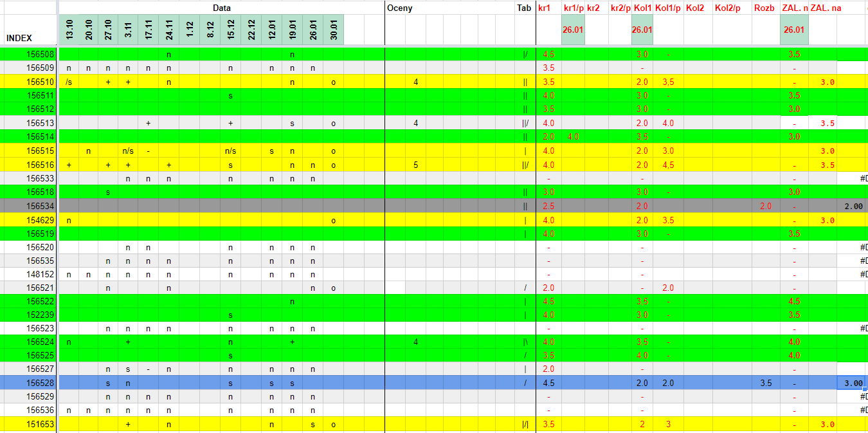Click the kr1 value 2.5 in row 156534
Viewport: 868px width, 433px height.
(548, 207)
